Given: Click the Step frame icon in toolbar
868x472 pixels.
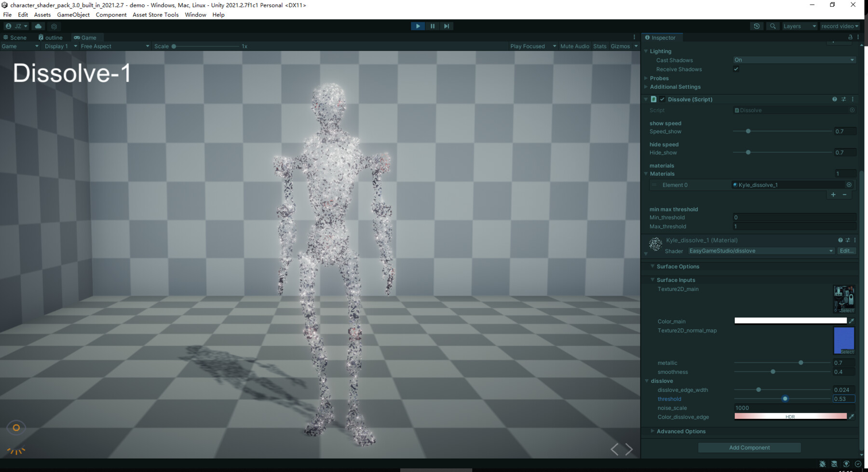Looking at the screenshot, I should 446,26.
